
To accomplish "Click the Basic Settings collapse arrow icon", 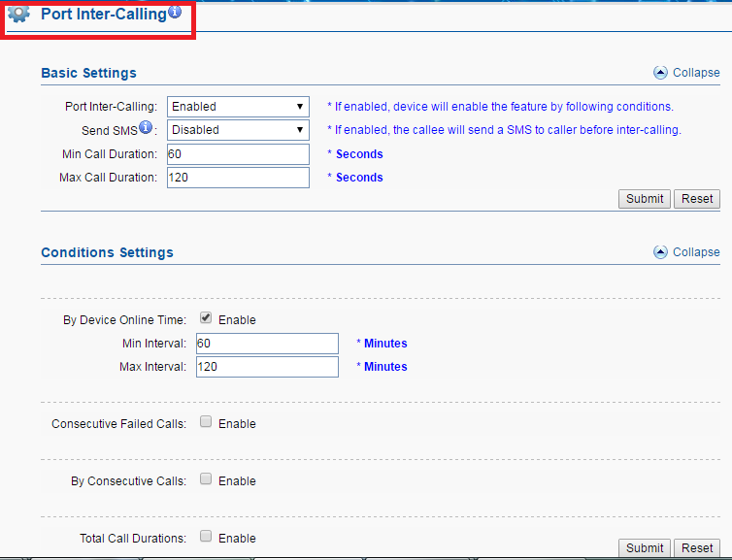I will click(660, 73).
